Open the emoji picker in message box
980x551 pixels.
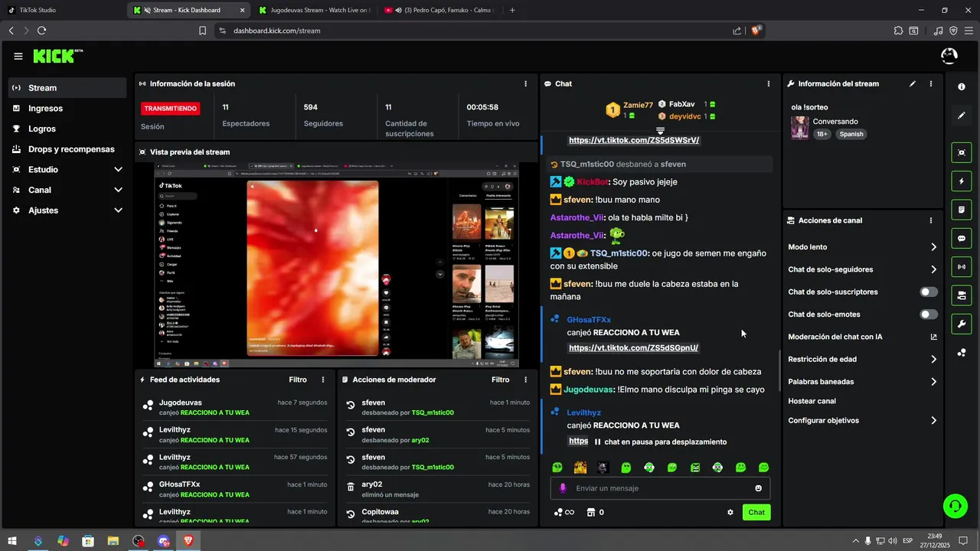coord(759,488)
